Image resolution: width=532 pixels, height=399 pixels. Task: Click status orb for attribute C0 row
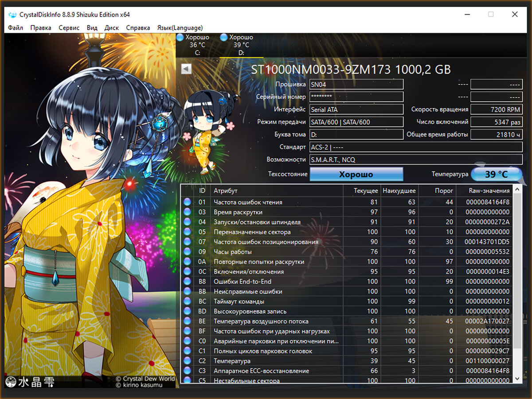tap(187, 341)
